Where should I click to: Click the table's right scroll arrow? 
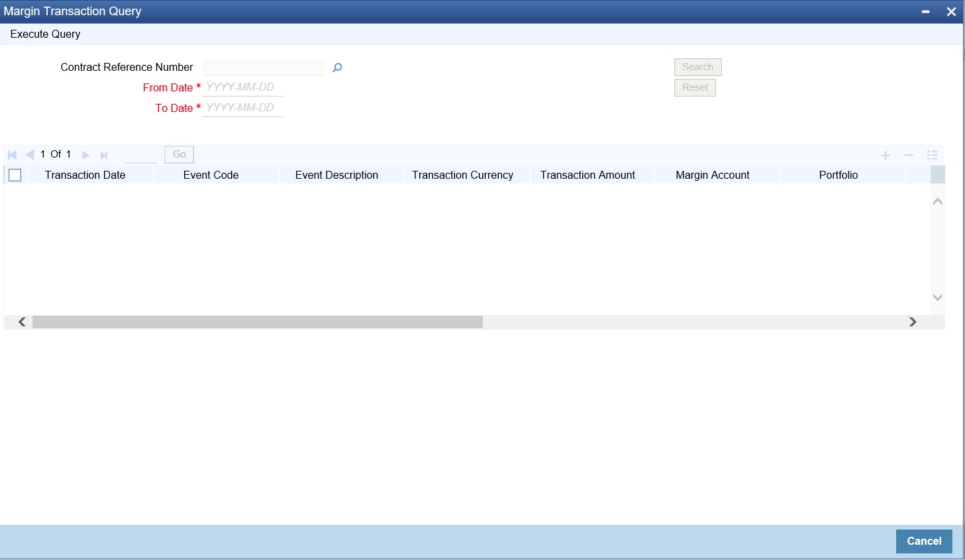(913, 322)
